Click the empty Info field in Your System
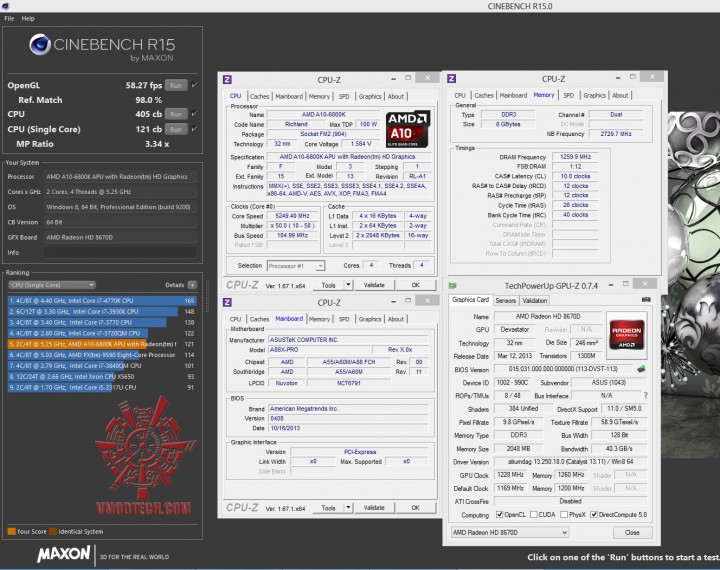The image size is (720, 570). click(120, 252)
